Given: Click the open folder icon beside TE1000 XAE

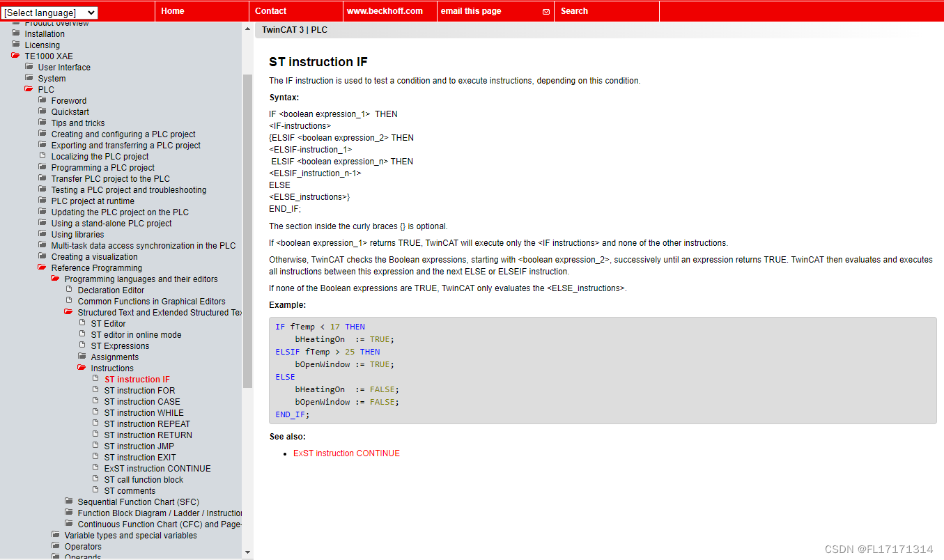Looking at the screenshot, I should pyautogui.click(x=16, y=56).
